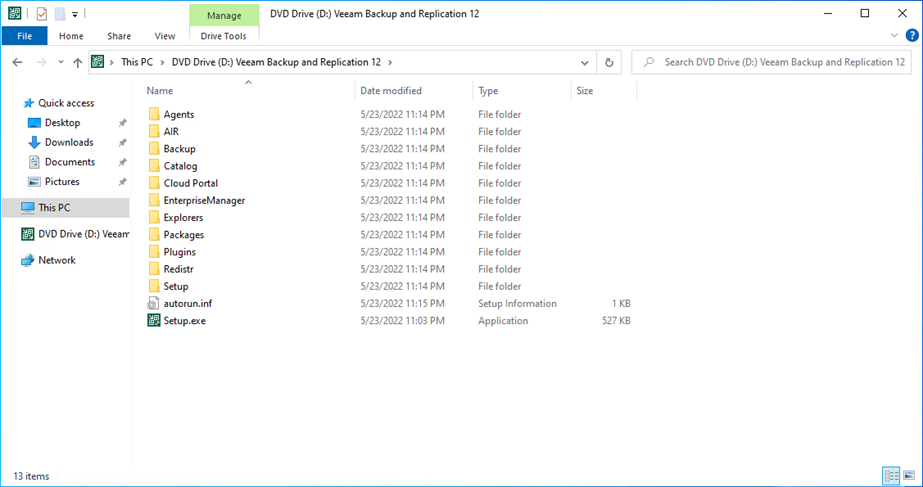Image resolution: width=923 pixels, height=487 pixels.
Task: Select Quick access in navigation pane
Action: (66, 103)
